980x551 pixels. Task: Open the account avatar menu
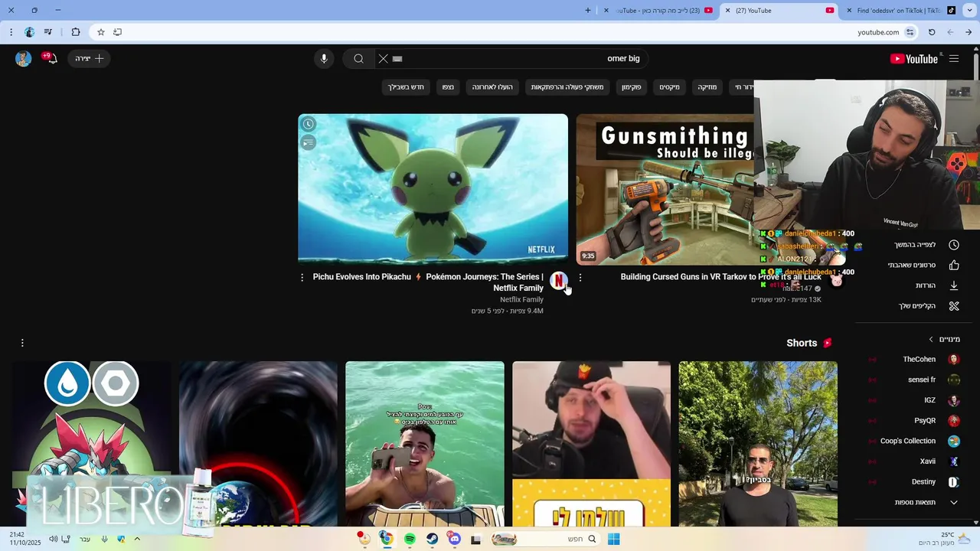[24, 59]
